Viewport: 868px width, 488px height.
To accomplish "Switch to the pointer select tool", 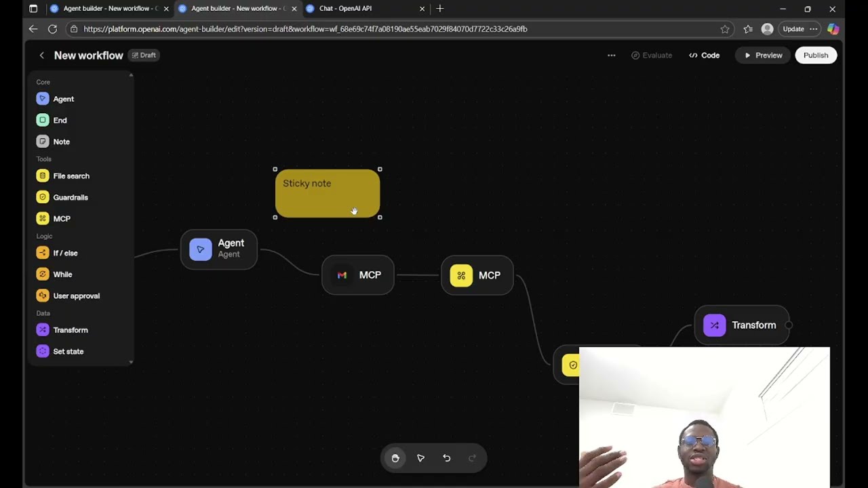I will [x=420, y=458].
